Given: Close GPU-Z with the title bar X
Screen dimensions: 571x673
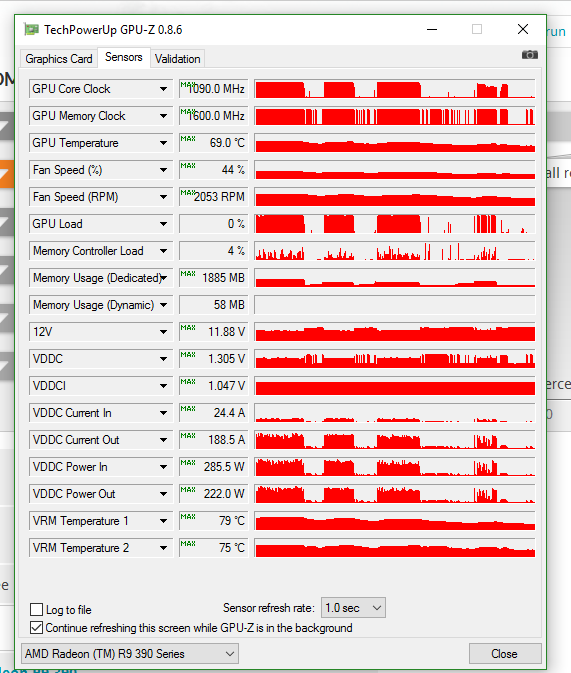Looking at the screenshot, I should pyautogui.click(x=522, y=30).
